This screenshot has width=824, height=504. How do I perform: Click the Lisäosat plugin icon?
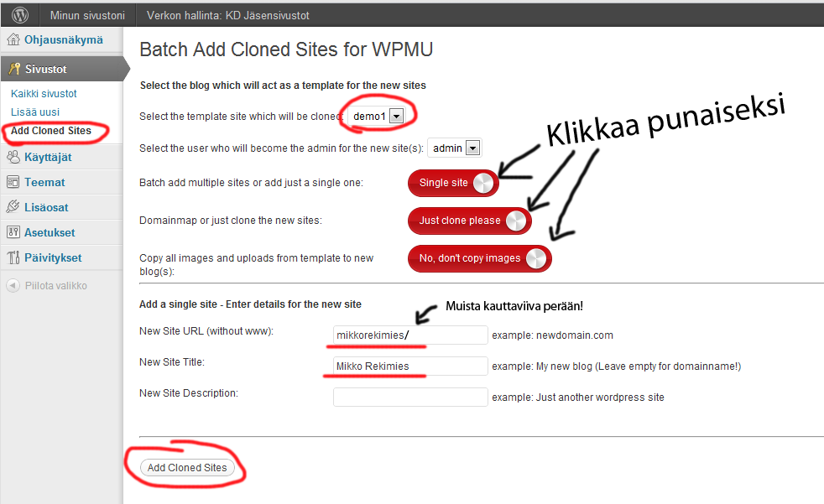pos(13,207)
